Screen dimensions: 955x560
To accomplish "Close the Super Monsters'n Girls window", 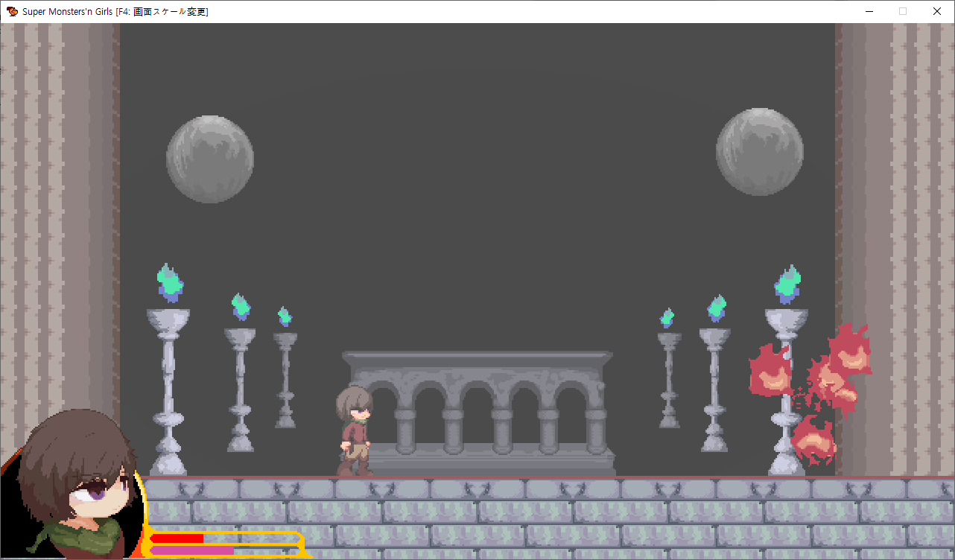I will point(937,11).
